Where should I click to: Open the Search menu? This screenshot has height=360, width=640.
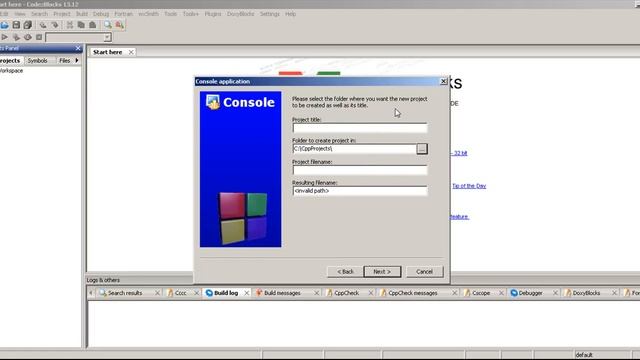40,14
